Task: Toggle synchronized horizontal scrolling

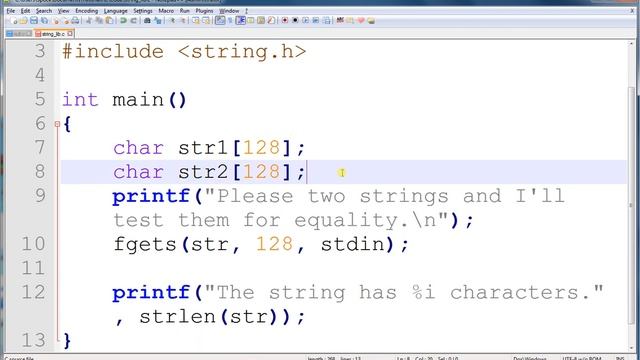Action: click(206, 20)
